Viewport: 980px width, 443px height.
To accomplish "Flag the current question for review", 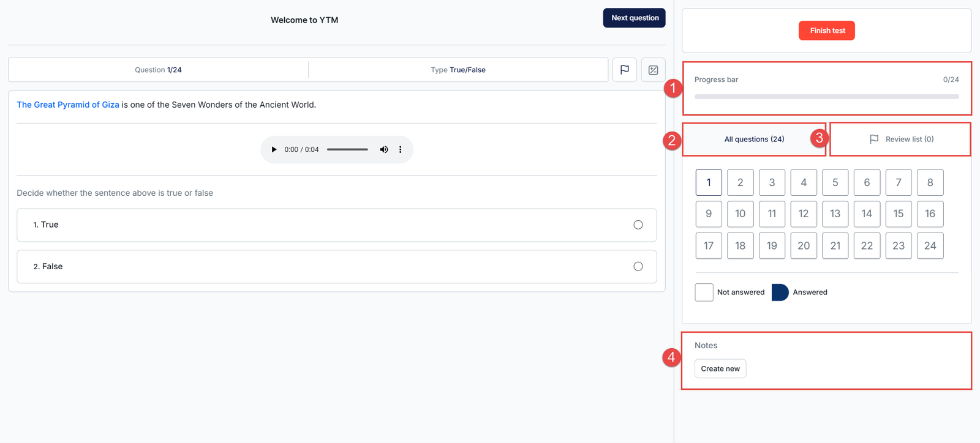I will 624,70.
